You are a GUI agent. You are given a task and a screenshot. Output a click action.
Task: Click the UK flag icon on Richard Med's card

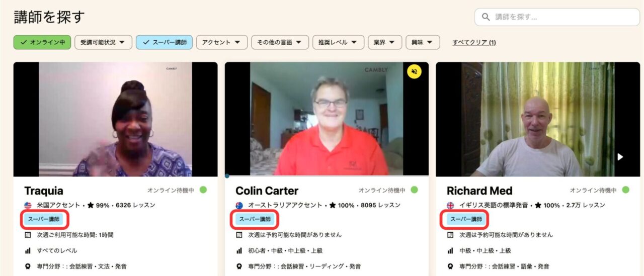click(450, 205)
